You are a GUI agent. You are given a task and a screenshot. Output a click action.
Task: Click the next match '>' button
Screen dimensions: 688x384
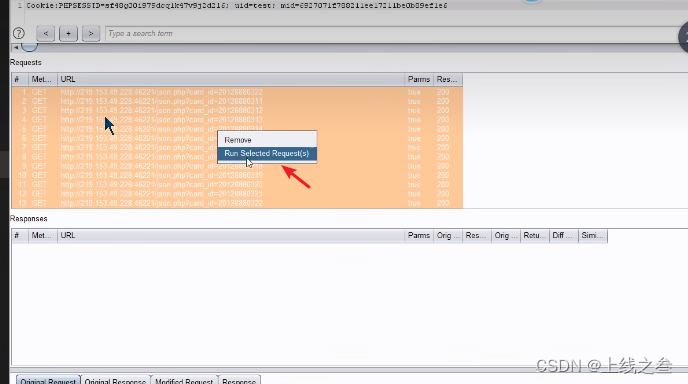coord(91,33)
